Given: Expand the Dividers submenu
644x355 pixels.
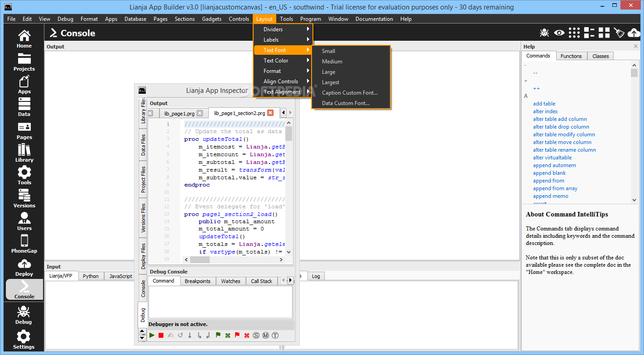Looking at the screenshot, I should [x=283, y=29].
